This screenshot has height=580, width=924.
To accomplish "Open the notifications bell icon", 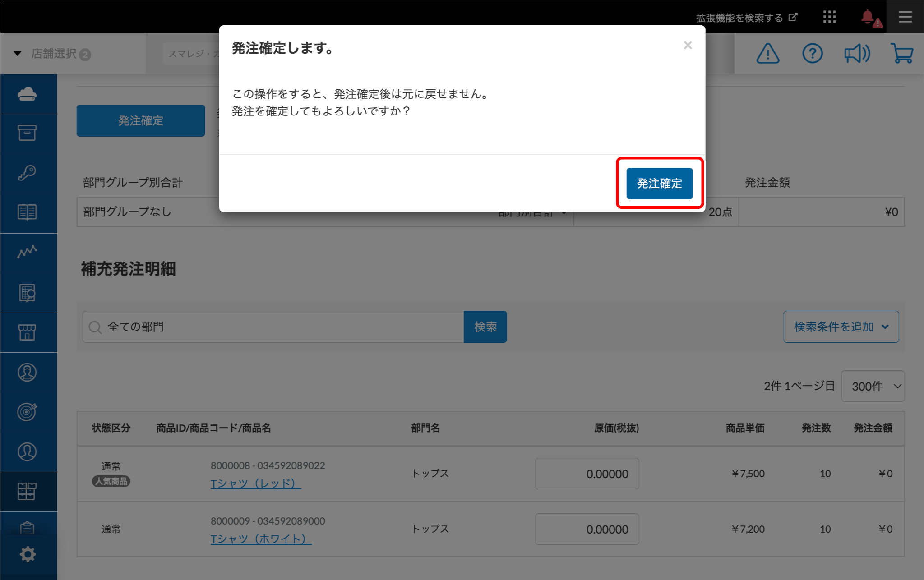I will tap(868, 17).
